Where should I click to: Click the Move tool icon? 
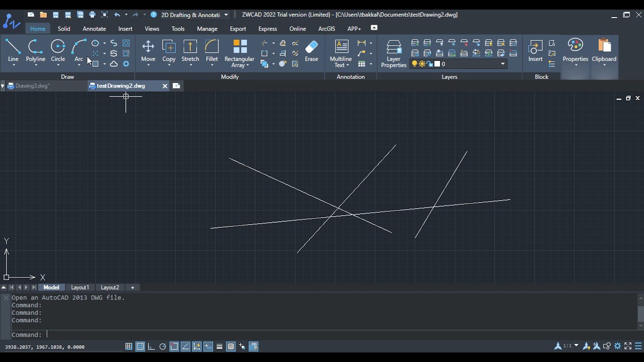click(148, 47)
